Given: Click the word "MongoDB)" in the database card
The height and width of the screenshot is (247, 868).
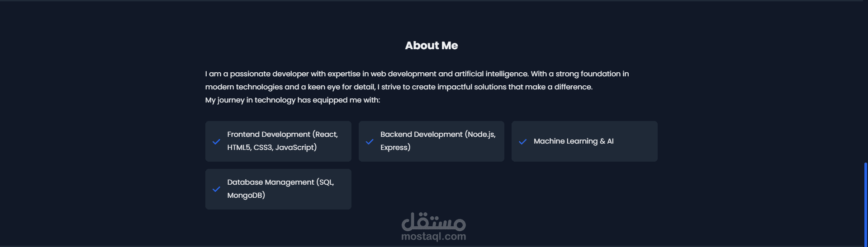Looking at the screenshot, I should (246, 196).
